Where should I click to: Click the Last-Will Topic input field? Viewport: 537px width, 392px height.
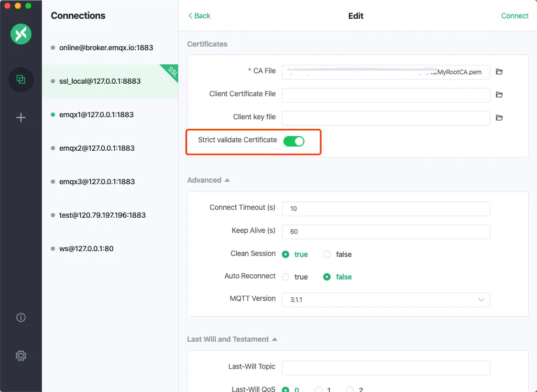point(386,367)
